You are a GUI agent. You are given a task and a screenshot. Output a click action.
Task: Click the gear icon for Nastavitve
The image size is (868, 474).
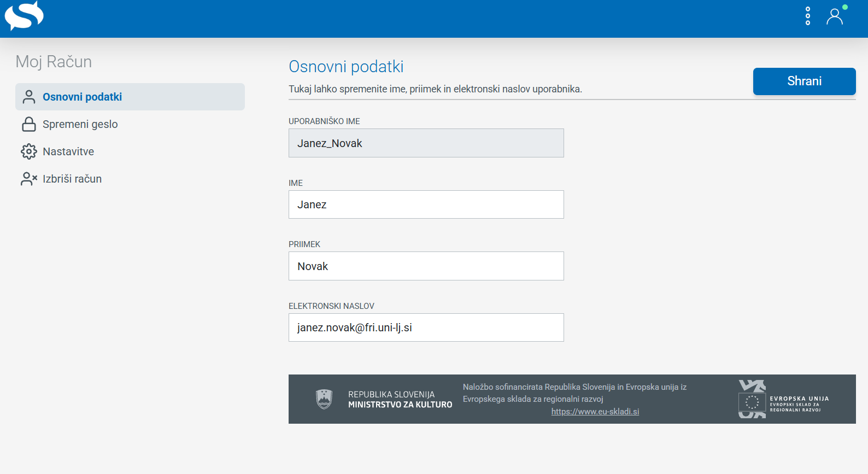point(29,151)
